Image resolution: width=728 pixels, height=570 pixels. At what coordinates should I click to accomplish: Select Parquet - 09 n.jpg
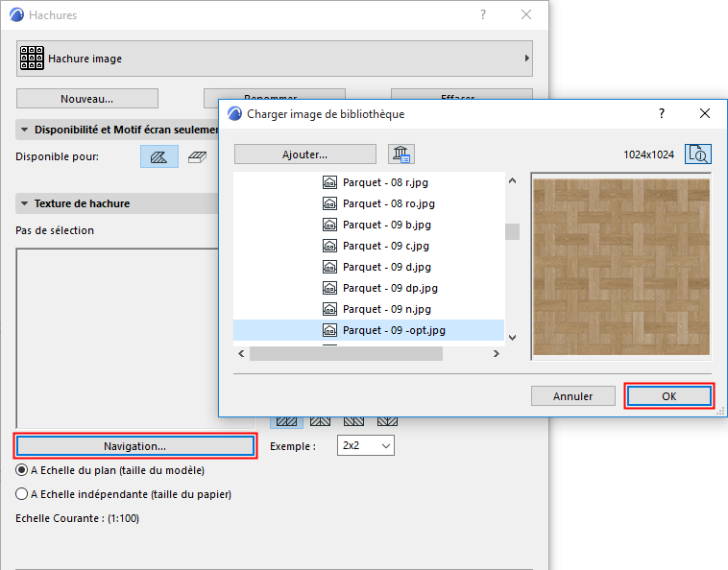point(369,309)
